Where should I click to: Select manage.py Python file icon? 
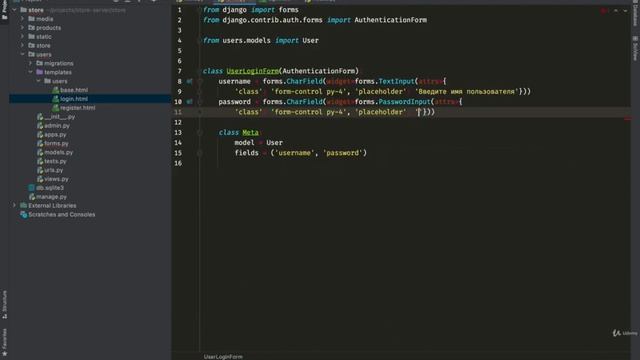click(32, 197)
